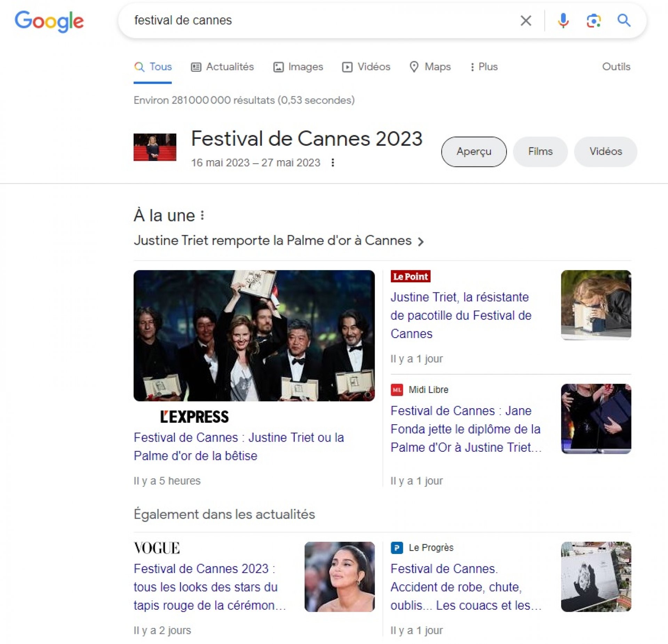Image resolution: width=668 pixels, height=644 pixels.
Task: Clear the search box with the X icon
Action: 526,21
